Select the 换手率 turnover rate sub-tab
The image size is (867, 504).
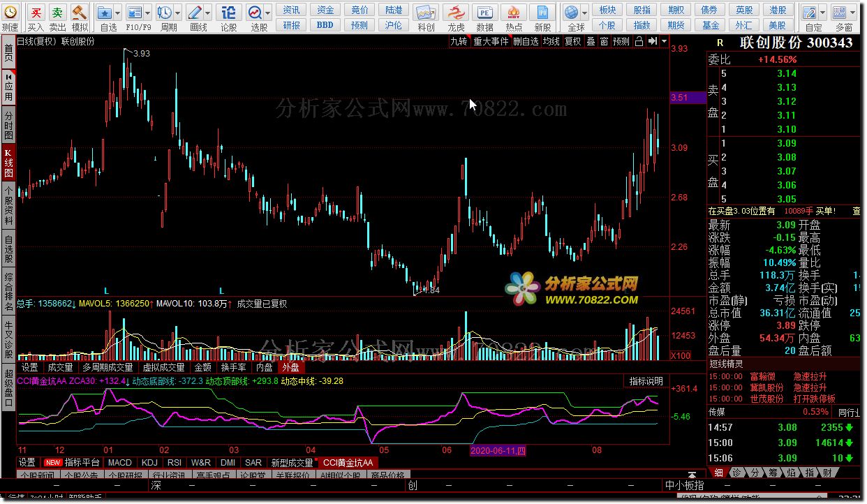(x=233, y=366)
